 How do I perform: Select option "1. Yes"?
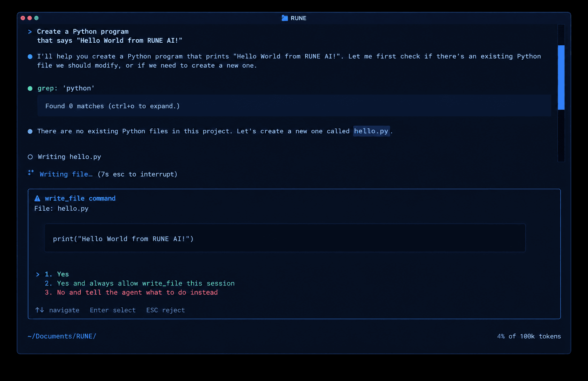[x=57, y=274]
